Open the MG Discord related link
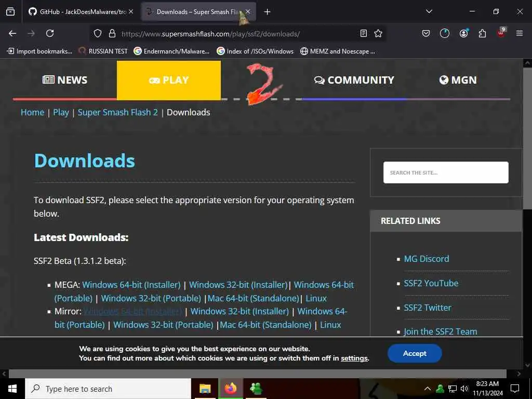 coord(427,259)
